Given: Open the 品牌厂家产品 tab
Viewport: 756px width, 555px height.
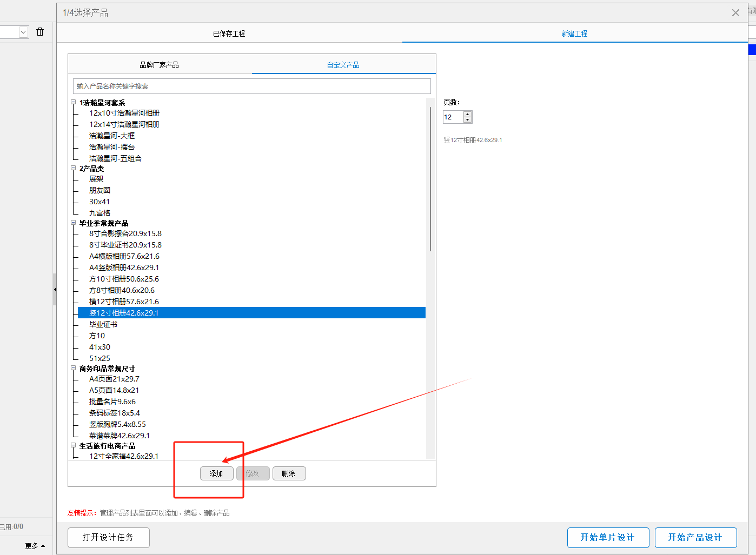Looking at the screenshot, I should point(160,65).
